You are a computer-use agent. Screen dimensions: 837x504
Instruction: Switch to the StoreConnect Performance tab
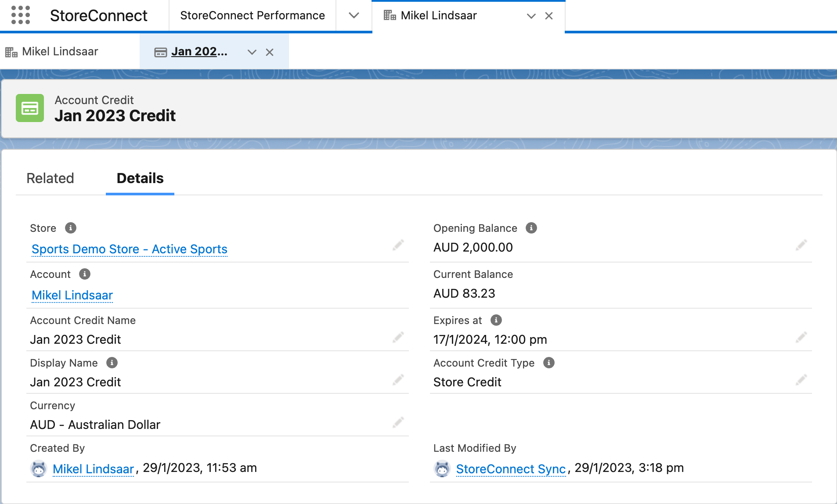pyautogui.click(x=252, y=15)
